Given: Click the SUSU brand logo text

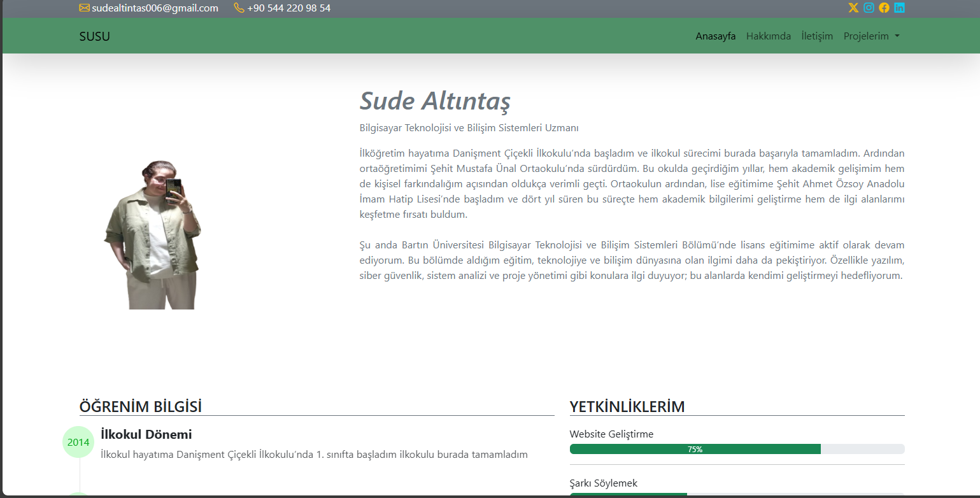Looking at the screenshot, I should [94, 36].
